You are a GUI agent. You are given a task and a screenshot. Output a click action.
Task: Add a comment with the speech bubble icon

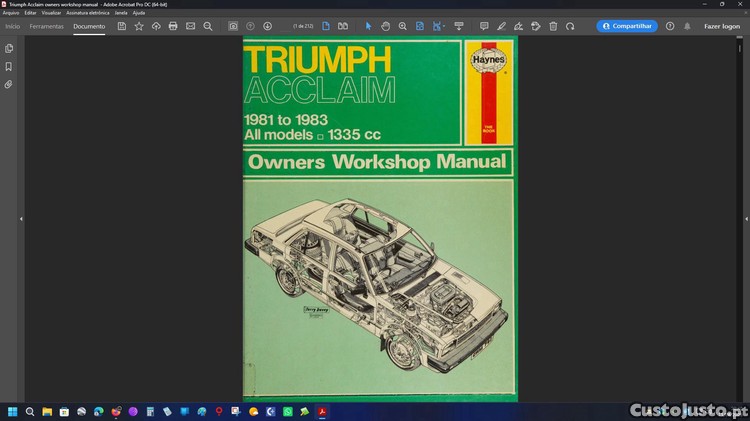coord(484,26)
